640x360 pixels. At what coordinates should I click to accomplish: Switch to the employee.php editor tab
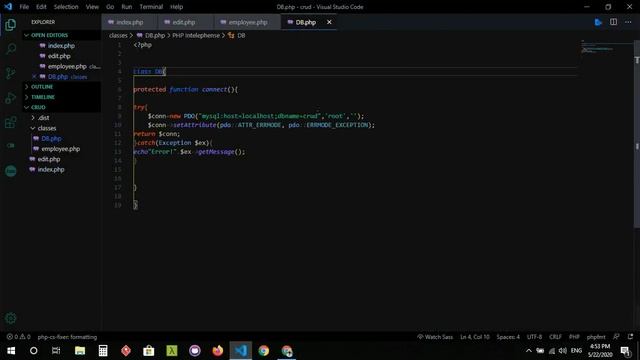(247, 22)
